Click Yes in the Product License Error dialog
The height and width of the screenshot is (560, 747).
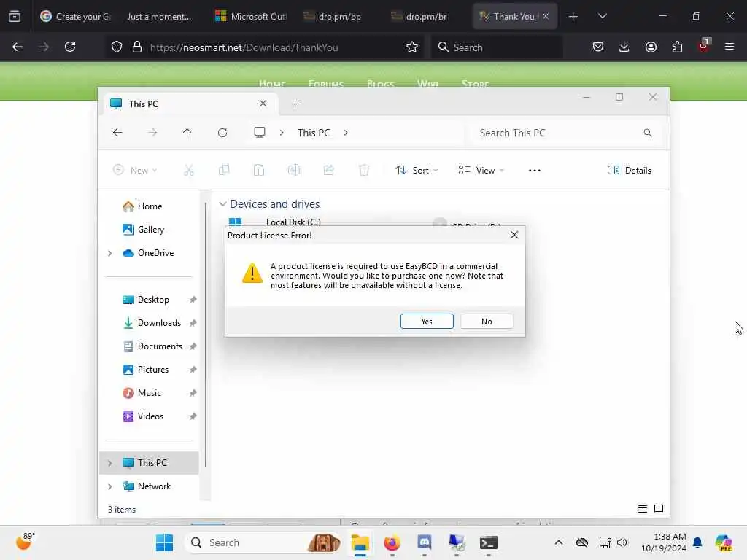(426, 322)
